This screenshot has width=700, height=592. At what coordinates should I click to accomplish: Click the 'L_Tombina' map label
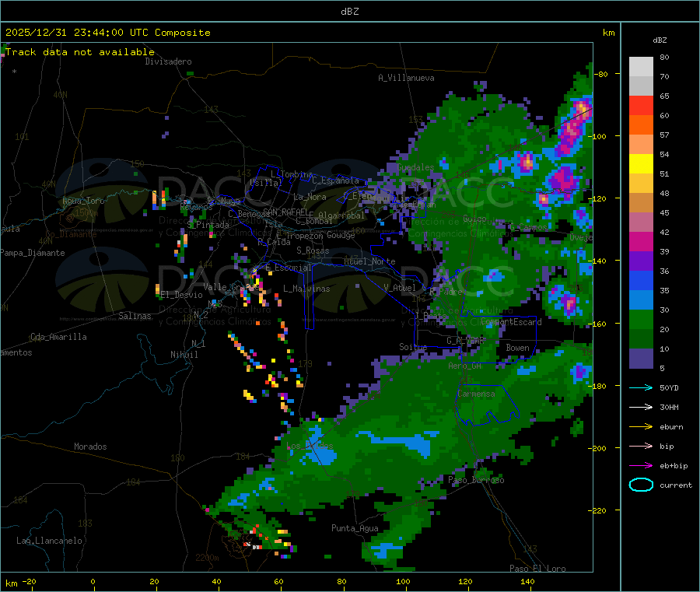(x=292, y=173)
